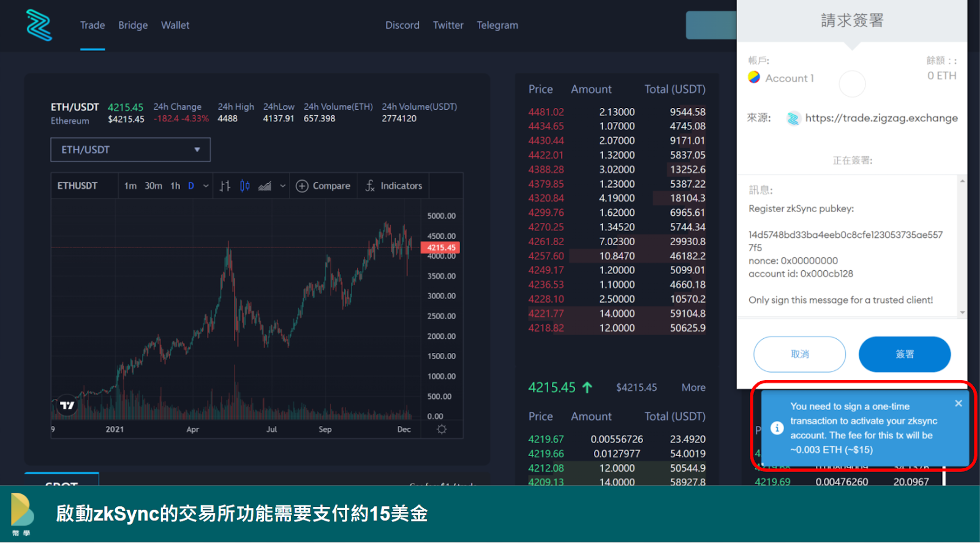Click the green 4215.45 last price
The width and height of the screenshot is (980, 543).
click(x=552, y=387)
